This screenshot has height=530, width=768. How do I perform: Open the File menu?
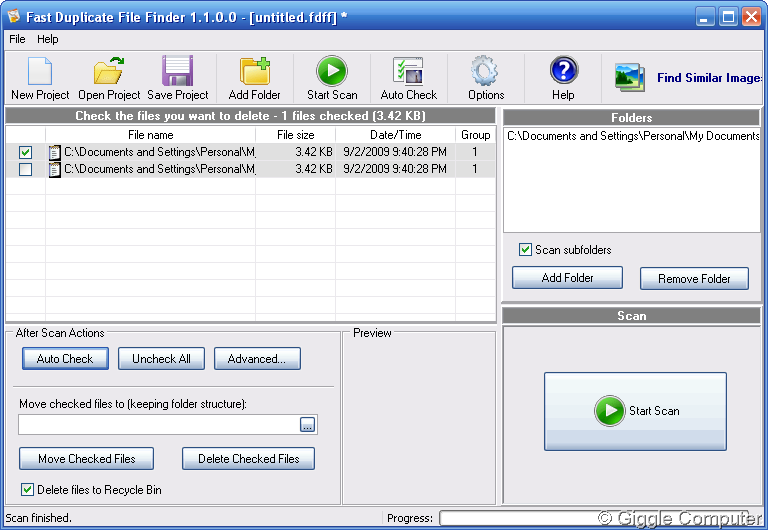(x=17, y=39)
